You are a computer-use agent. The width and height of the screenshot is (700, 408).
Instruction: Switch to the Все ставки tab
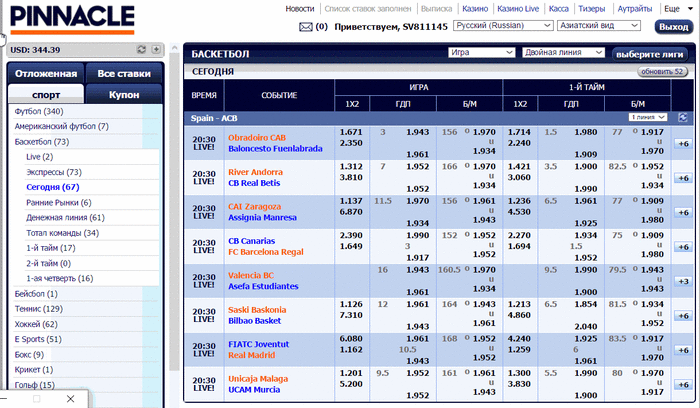124,74
